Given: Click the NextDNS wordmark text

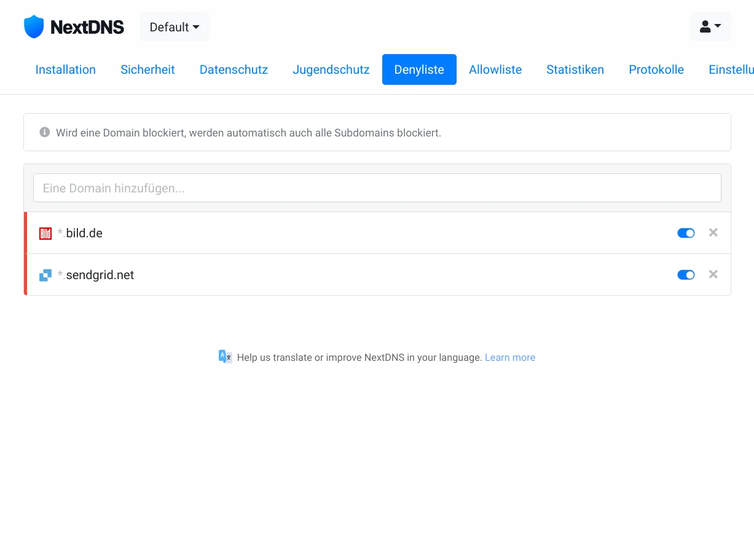Looking at the screenshot, I should click(x=87, y=27).
